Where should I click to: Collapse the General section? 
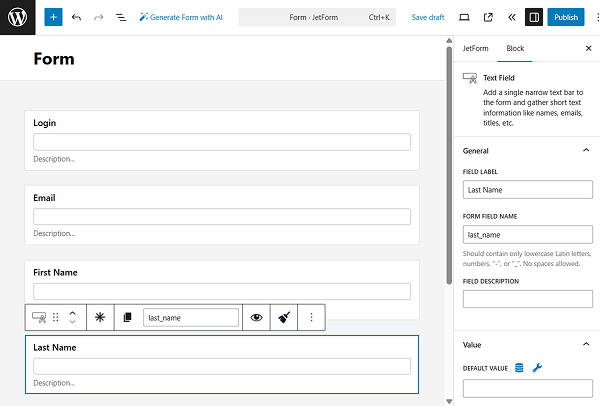coord(585,150)
